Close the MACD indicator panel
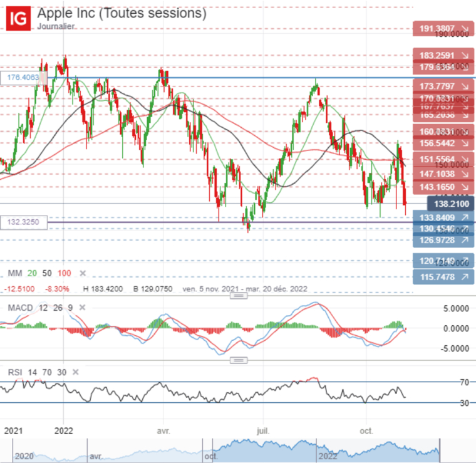476x463 pixels. pyautogui.click(x=82, y=308)
